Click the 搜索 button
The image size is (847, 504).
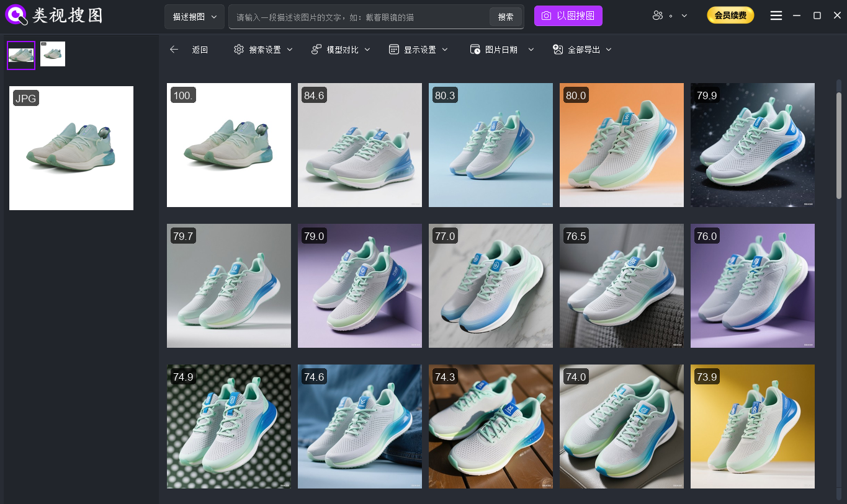coord(506,17)
